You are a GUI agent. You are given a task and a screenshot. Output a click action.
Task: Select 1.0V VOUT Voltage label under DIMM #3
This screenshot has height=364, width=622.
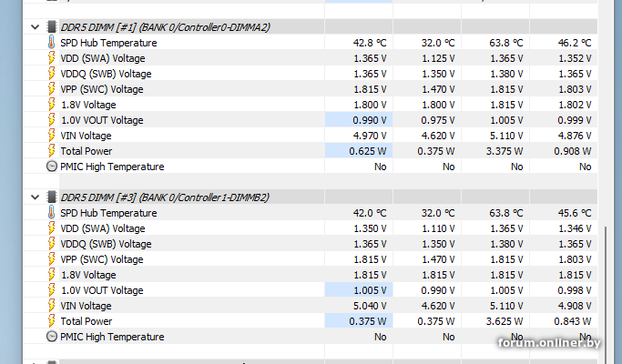(102, 290)
